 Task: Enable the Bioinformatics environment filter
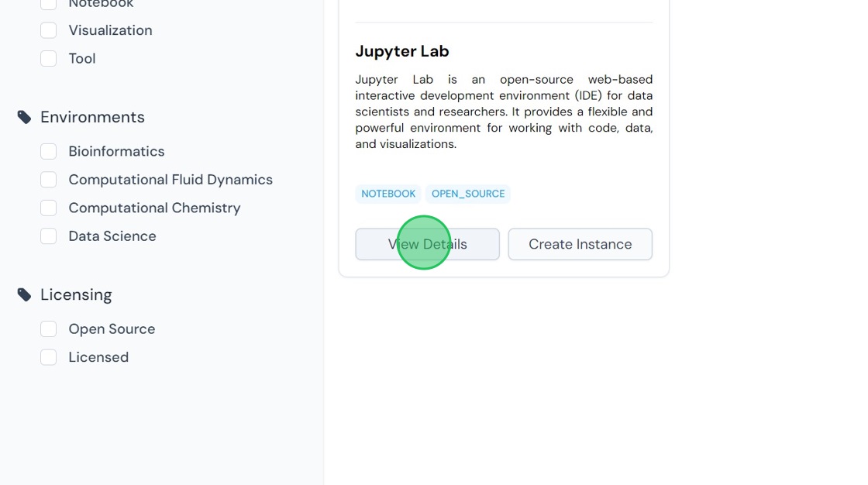tap(48, 152)
